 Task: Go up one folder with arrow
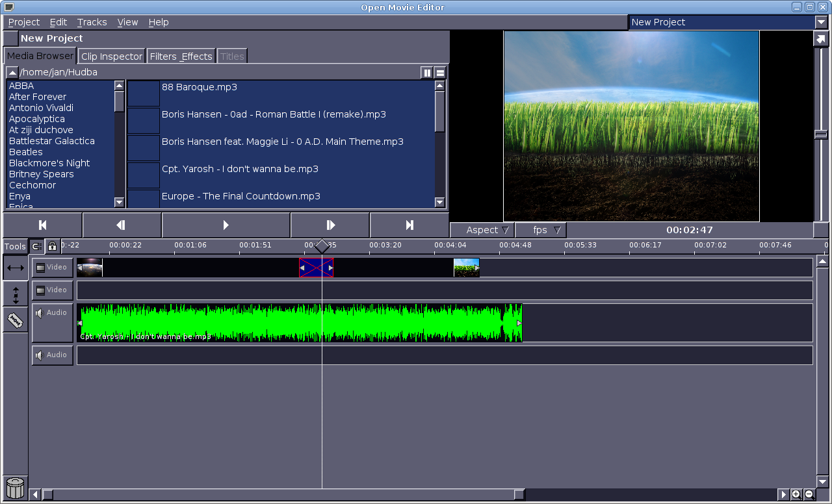tap(12, 72)
